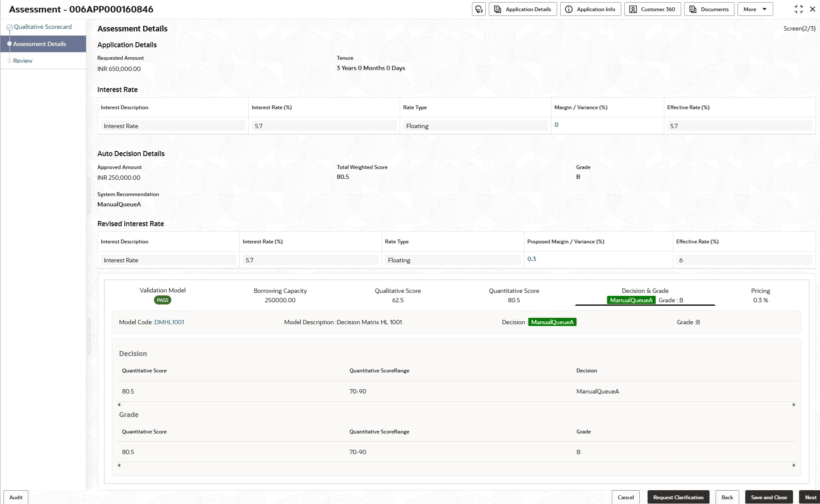The width and height of the screenshot is (820, 504).
Task: Click the Grade value B under Auto Decision Details
Action: pos(578,177)
